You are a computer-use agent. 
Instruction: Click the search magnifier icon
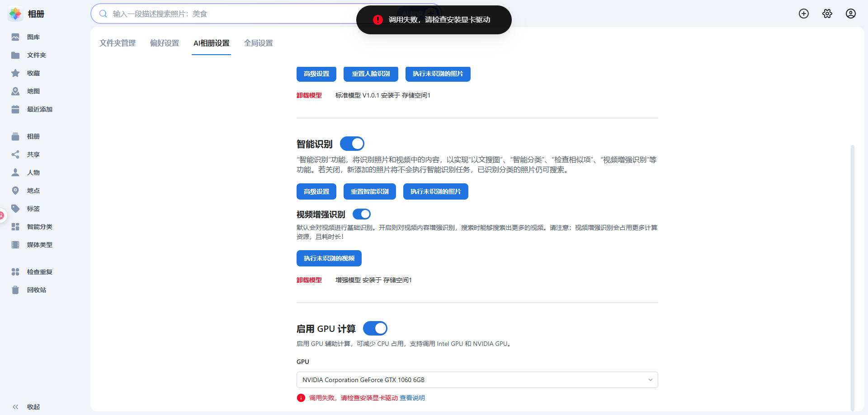[x=103, y=14]
